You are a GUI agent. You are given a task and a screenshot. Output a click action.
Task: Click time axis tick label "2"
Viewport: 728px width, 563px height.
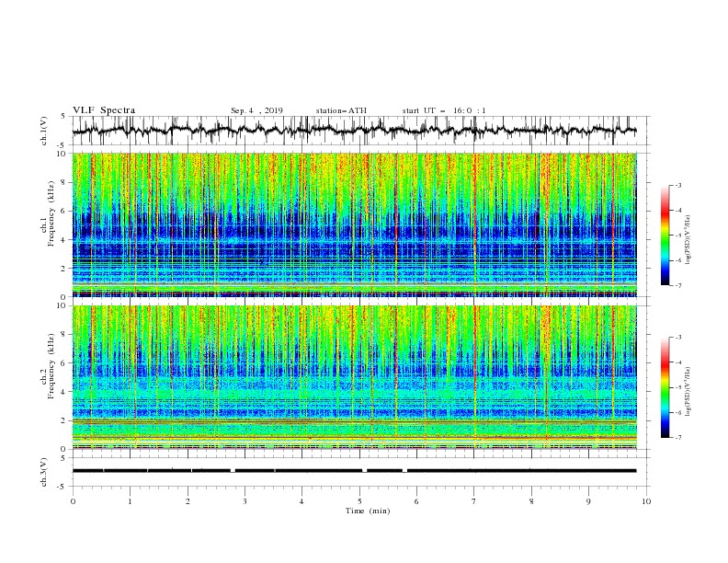click(x=188, y=501)
